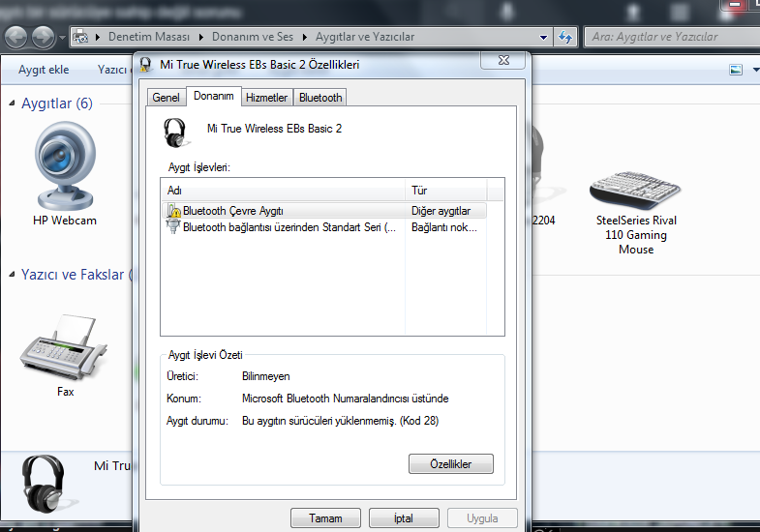
Task: Open the HP Webcam device icon
Action: click(65, 166)
